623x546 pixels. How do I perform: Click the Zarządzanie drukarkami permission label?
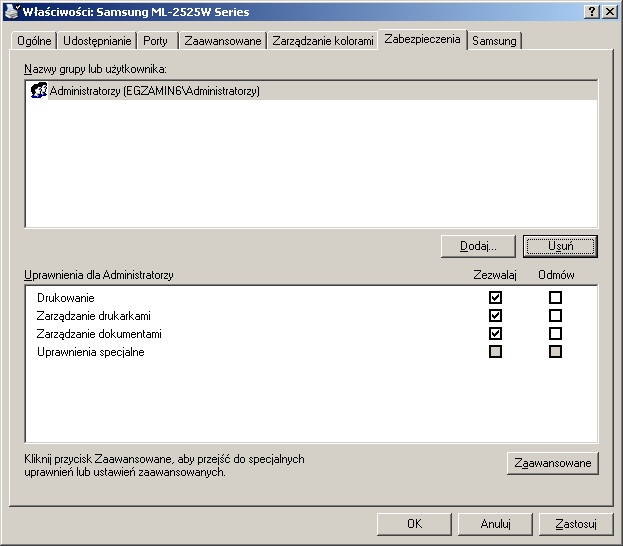[93, 316]
